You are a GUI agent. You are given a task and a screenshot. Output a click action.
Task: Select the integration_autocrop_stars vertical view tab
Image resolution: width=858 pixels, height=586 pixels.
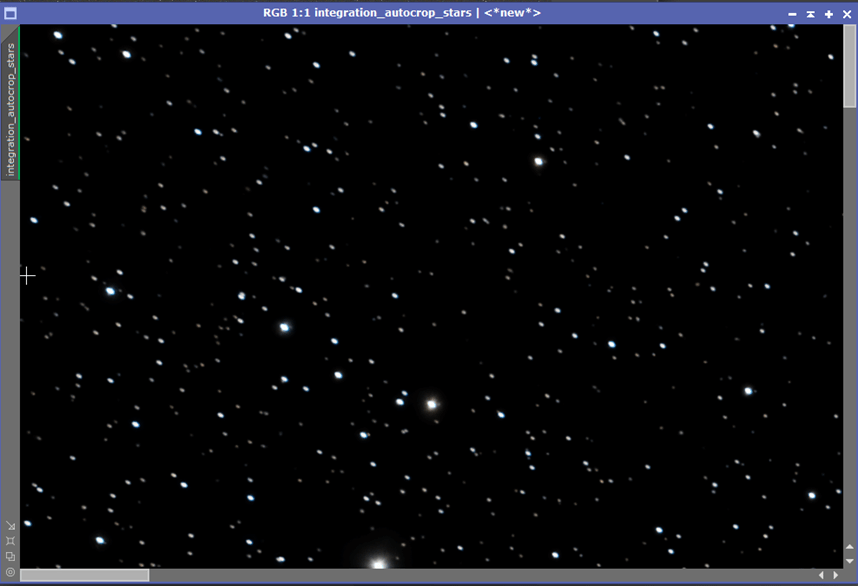click(10, 109)
